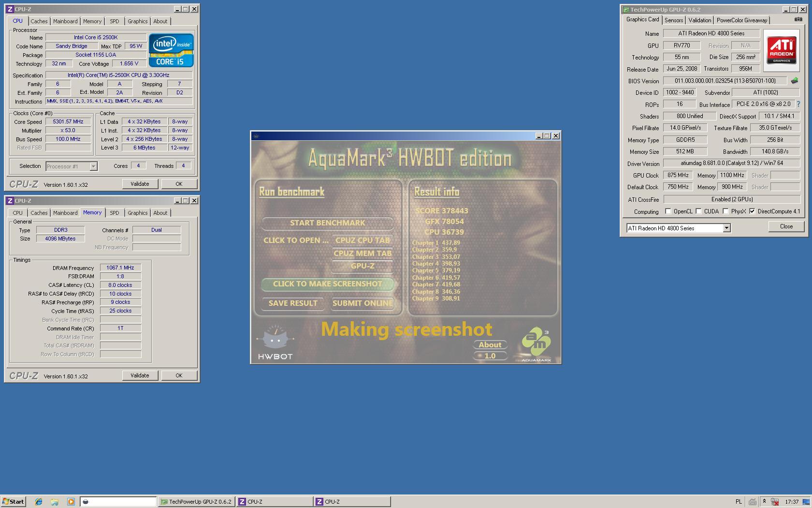The image size is (812, 508).
Task: Uncheck the DirectCompute 4.1 checkbox
Action: [x=752, y=211]
